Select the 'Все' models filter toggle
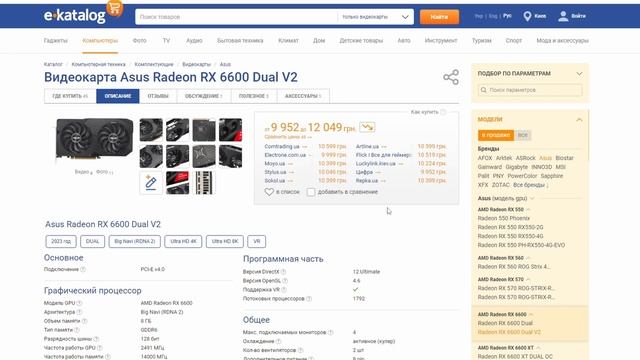 pos(522,135)
